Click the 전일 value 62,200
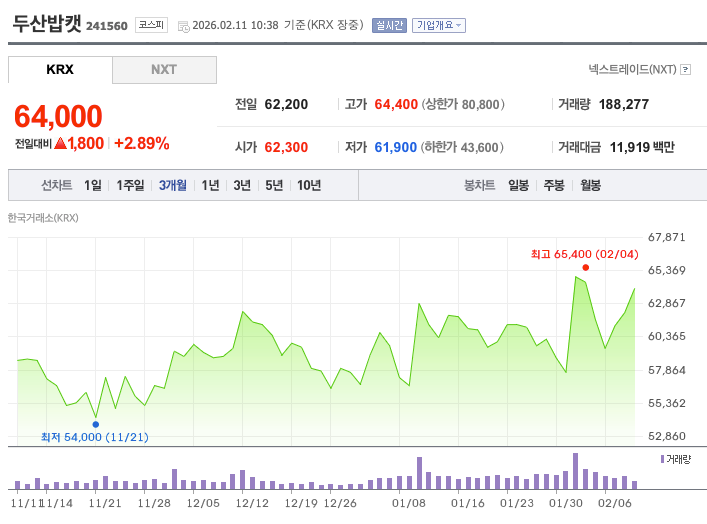 286,105
